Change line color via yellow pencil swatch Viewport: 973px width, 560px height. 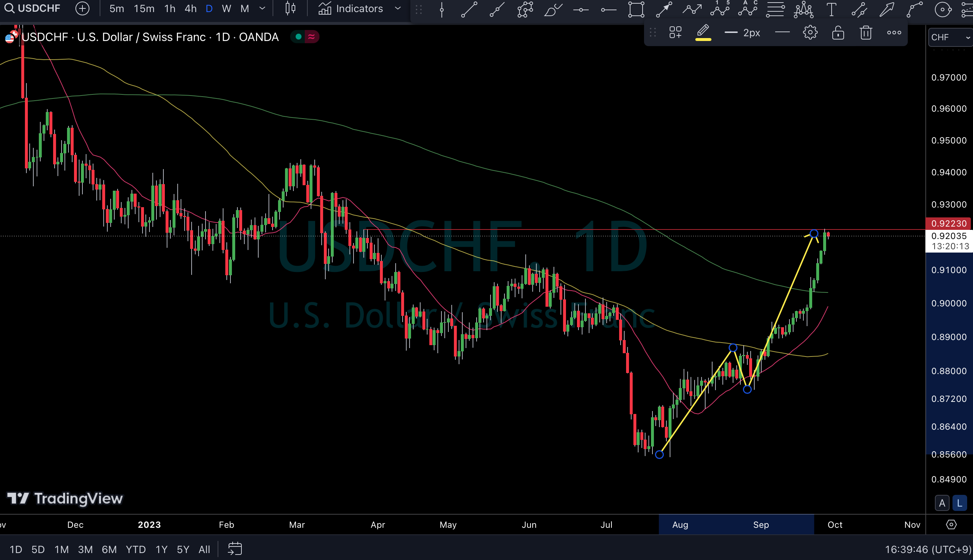tap(703, 33)
